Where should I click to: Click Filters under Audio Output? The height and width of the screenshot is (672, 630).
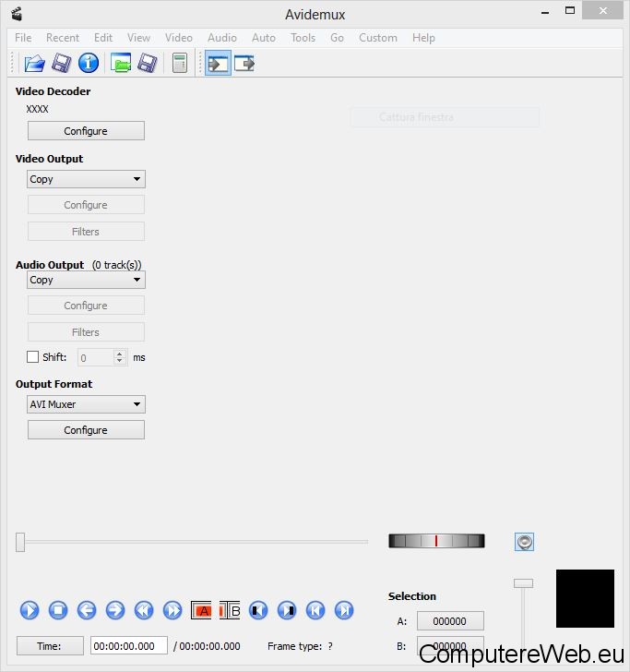coord(86,332)
